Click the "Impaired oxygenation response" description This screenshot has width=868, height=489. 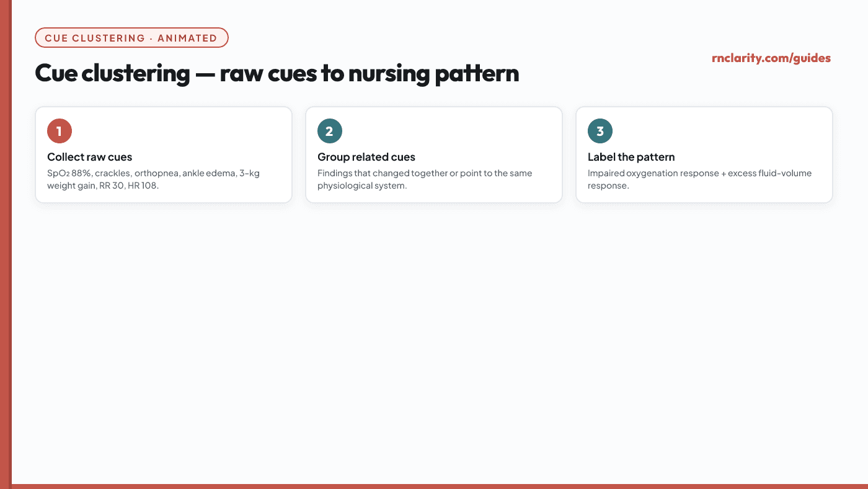pos(699,179)
